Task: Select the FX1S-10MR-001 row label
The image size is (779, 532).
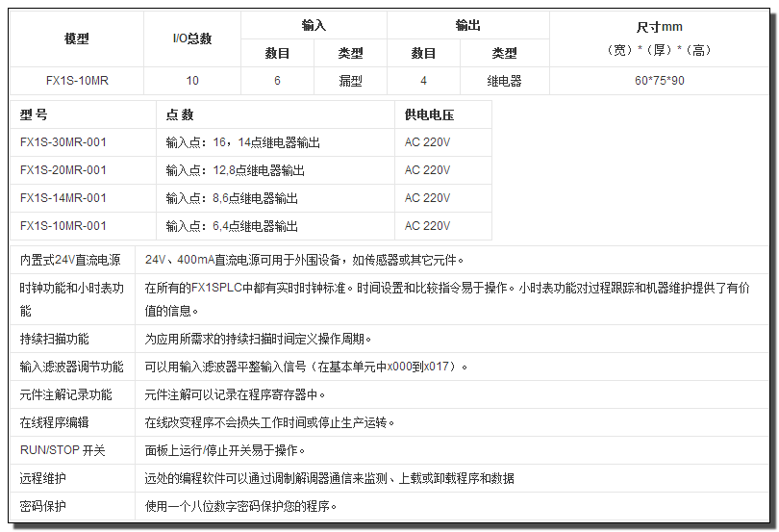Action: 63,226
